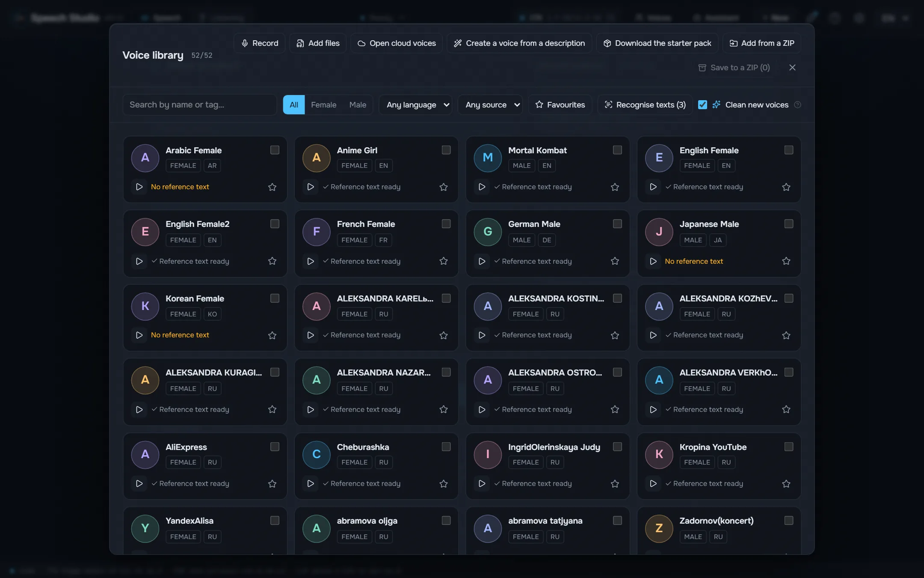924x578 pixels.
Task: Click the Clean new voices help icon
Action: [797, 104]
